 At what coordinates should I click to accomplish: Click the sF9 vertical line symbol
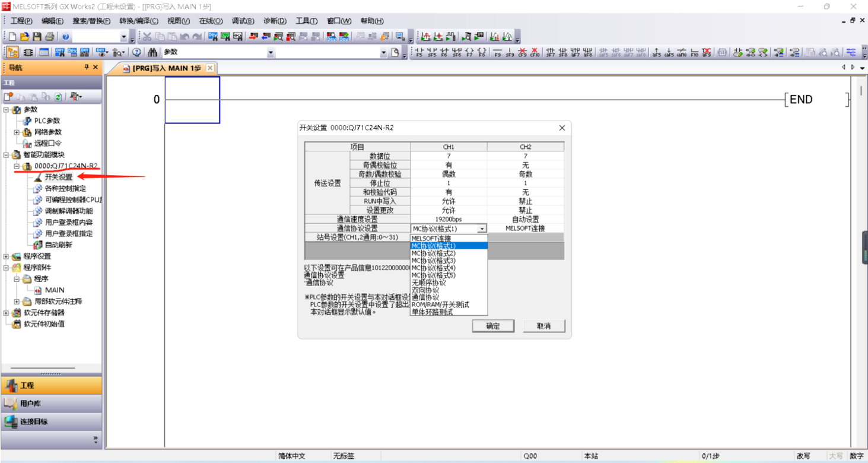coord(510,52)
